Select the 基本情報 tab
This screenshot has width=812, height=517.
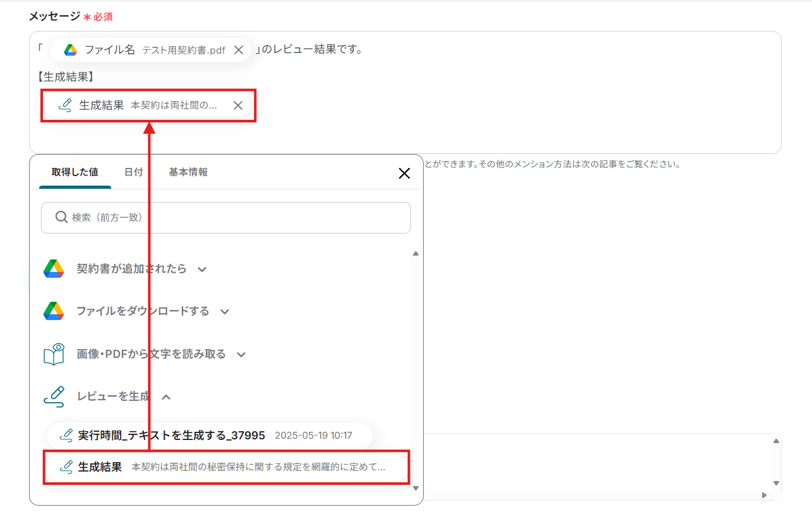tap(188, 172)
